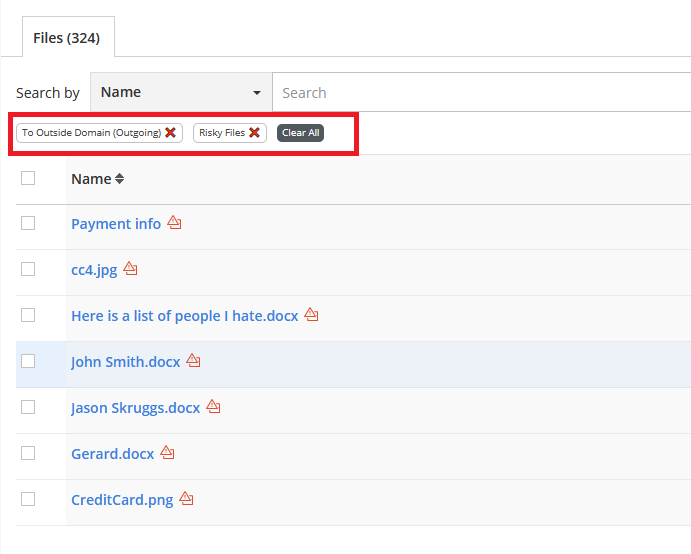This screenshot has width=691, height=554.
Task: Open the Gerard.docx file link
Action: coord(112,454)
